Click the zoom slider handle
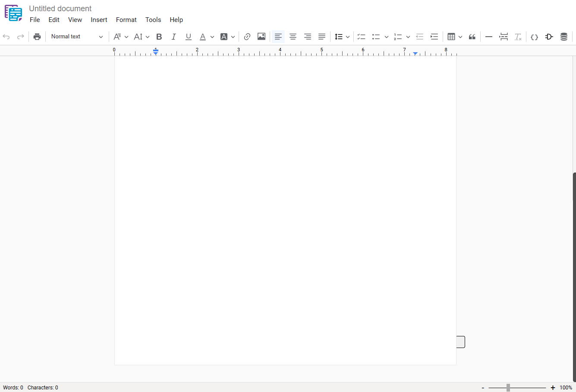Viewport: 576px width, 392px height. coord(508,388)
